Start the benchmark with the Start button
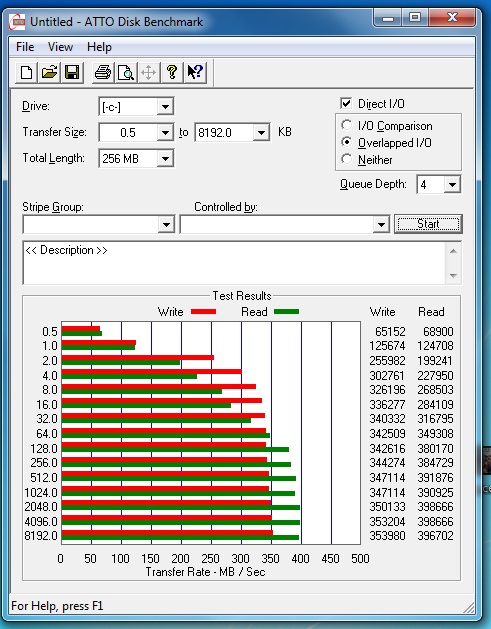 point(428,224)
